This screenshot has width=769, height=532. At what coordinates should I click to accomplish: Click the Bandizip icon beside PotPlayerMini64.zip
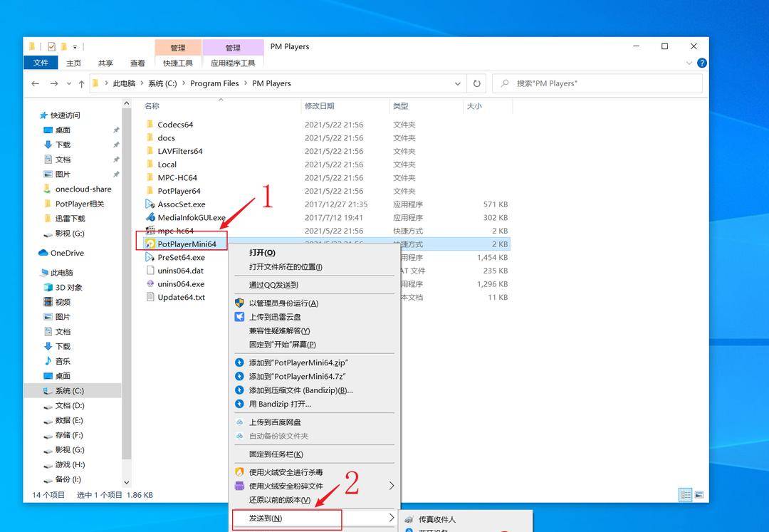click(240, 363)
